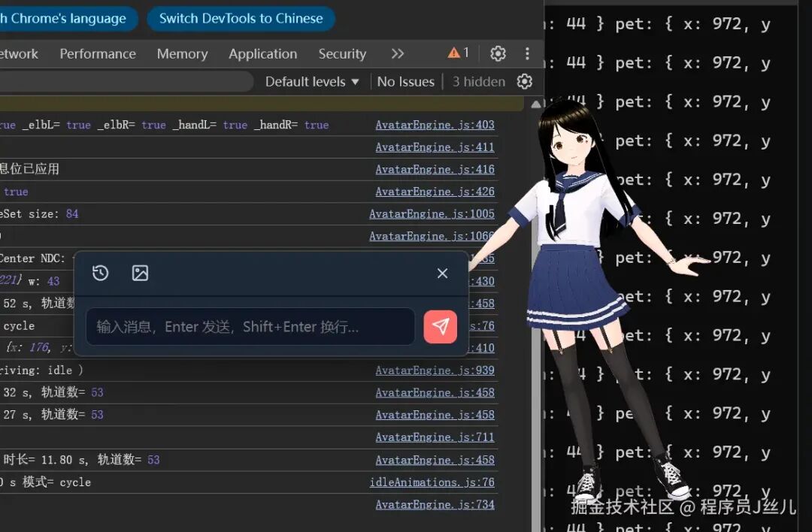
Task: Open source link AvatarEngine.js:416
Action: (435, 169)
